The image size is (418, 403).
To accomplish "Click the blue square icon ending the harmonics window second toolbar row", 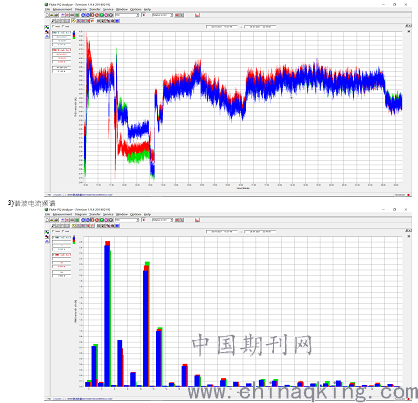I will tap(117, 226).
